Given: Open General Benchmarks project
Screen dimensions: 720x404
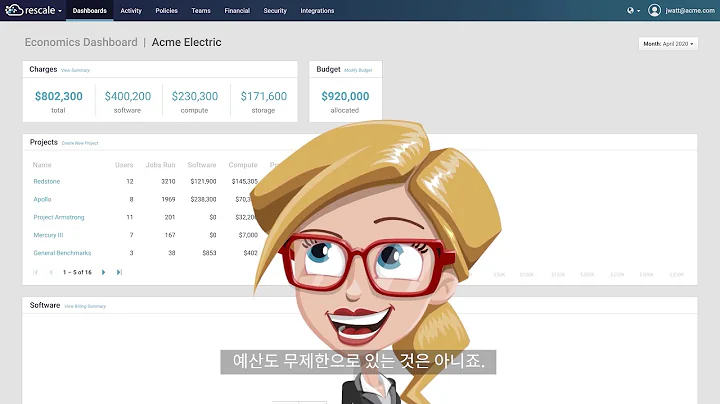Looking at the screenshot, I should pos(62,253).
